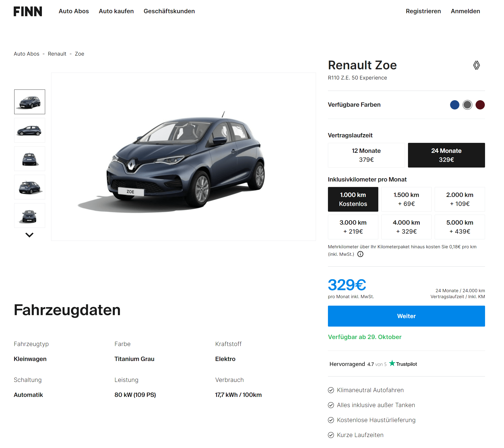The width and height of the screenshot is (504, 448).
Task: Select the 5.000 km + 439€ package
Action: 460,227
